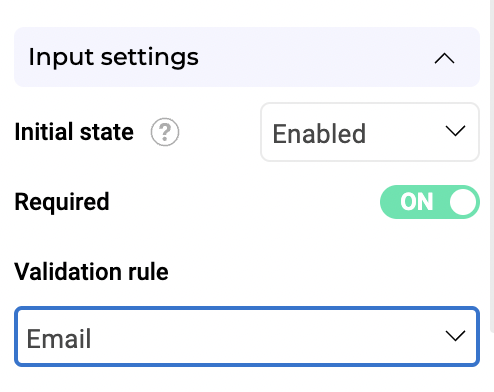Click the white knob of Required switch
Image resolution: width=494 pixels, height=392 pixels.
463,202
